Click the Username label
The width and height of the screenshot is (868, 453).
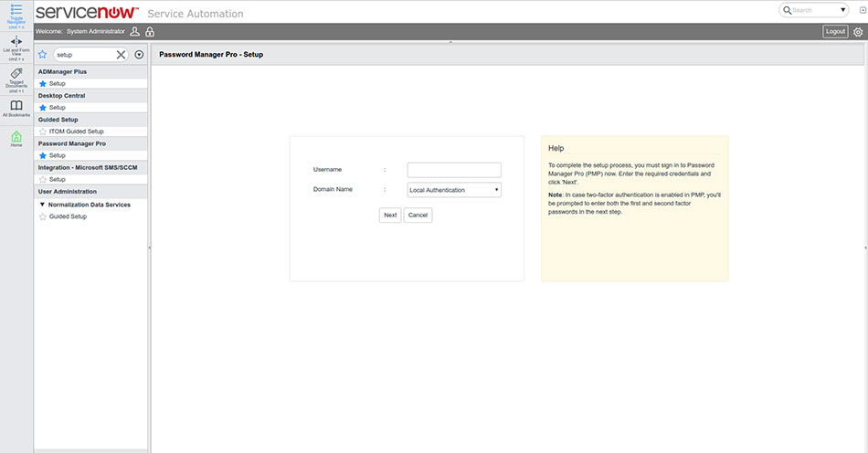327,169
